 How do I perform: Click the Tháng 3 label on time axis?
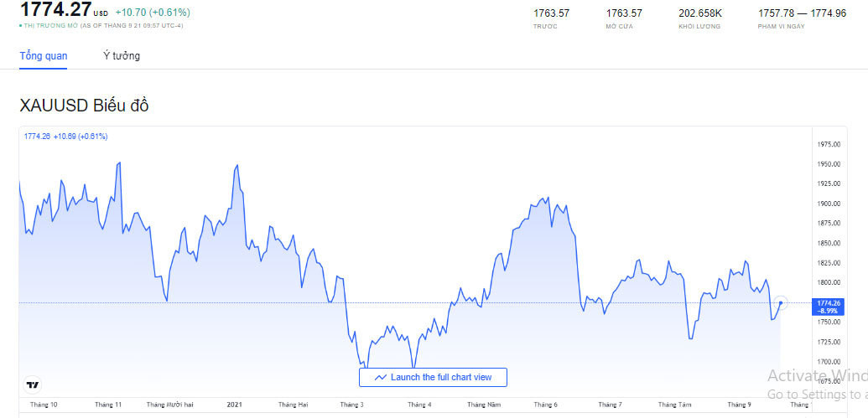351,405
